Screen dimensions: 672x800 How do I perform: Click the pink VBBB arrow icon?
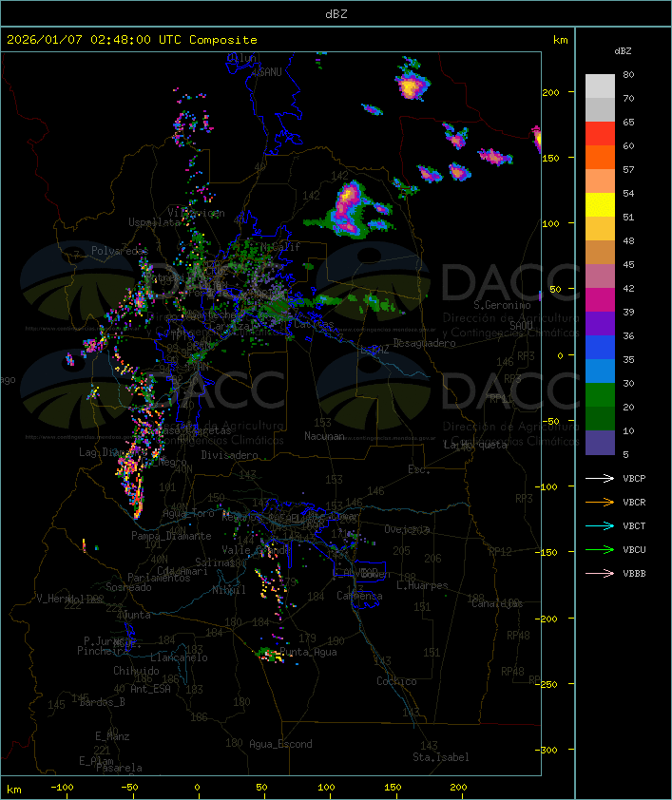tap(601, 574)
